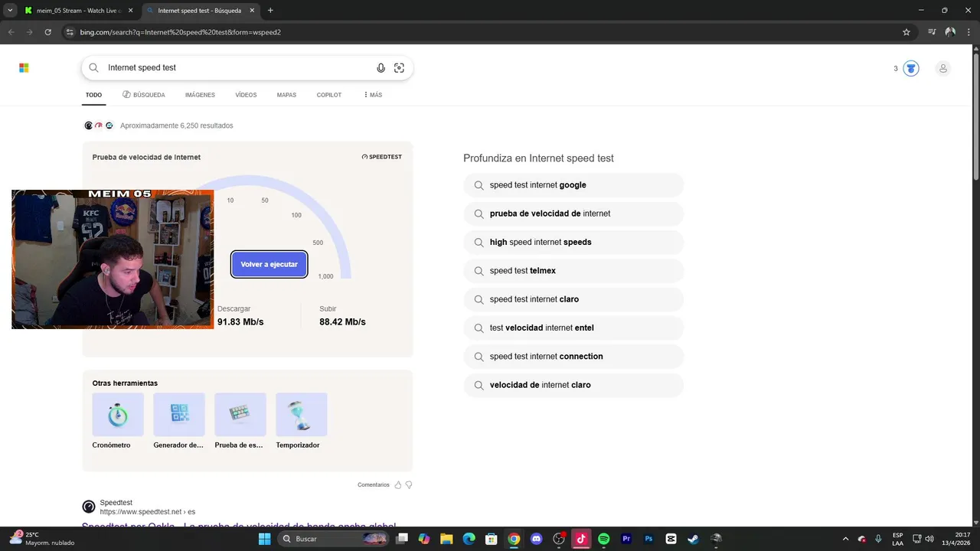
Task: Open Discord from the taskbar
Action: [x=536, y=539]
